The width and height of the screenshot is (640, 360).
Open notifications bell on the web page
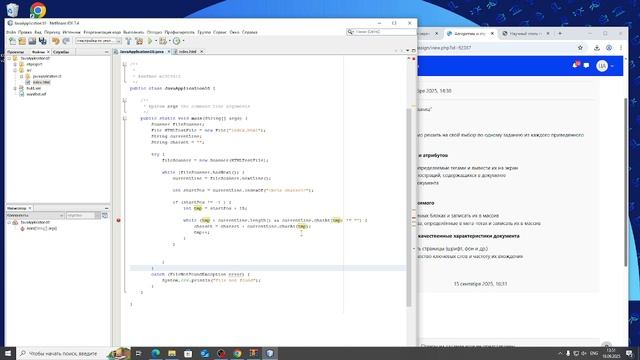coord(576,65)
